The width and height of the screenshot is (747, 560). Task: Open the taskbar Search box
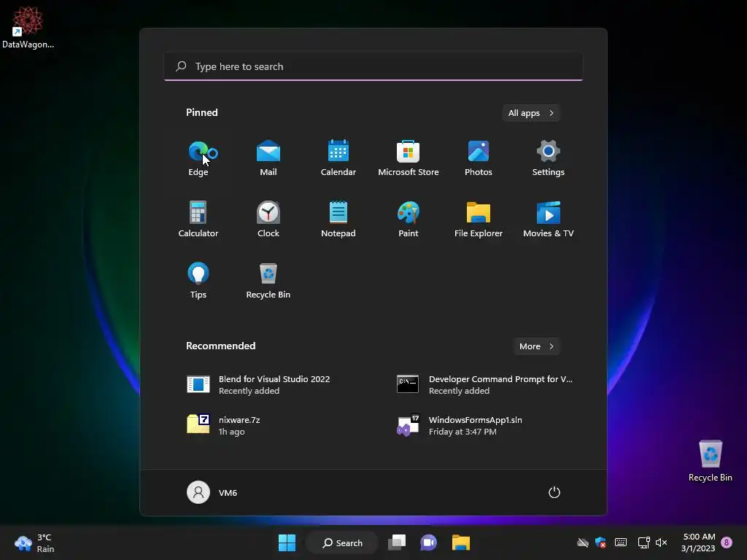[342, 542]
